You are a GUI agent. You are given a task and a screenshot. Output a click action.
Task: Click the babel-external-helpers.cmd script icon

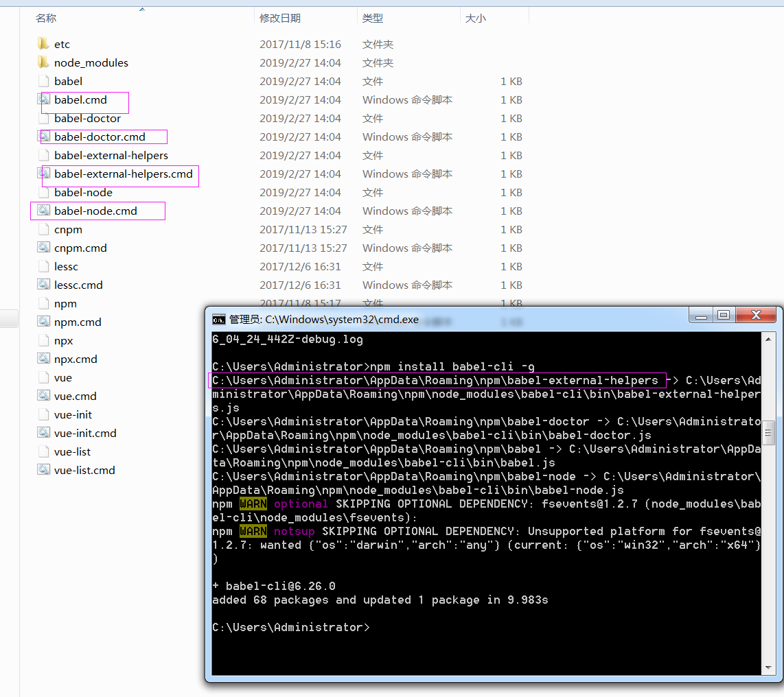click(43, 174)
